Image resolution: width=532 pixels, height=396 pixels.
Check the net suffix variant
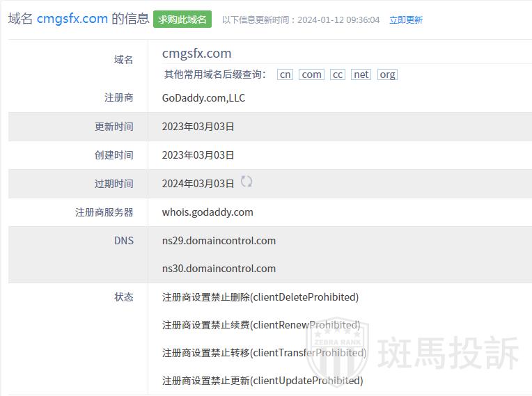(x=361, y=74)
